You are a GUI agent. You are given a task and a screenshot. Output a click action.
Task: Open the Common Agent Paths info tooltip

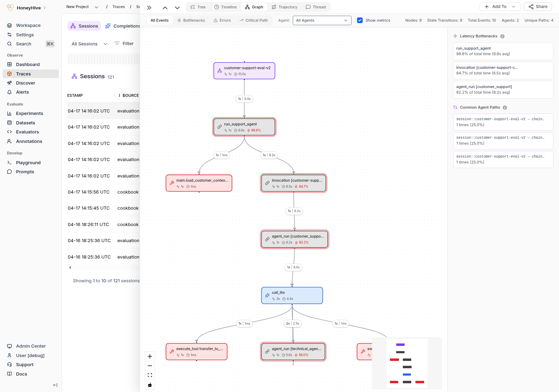coord(505,108)
